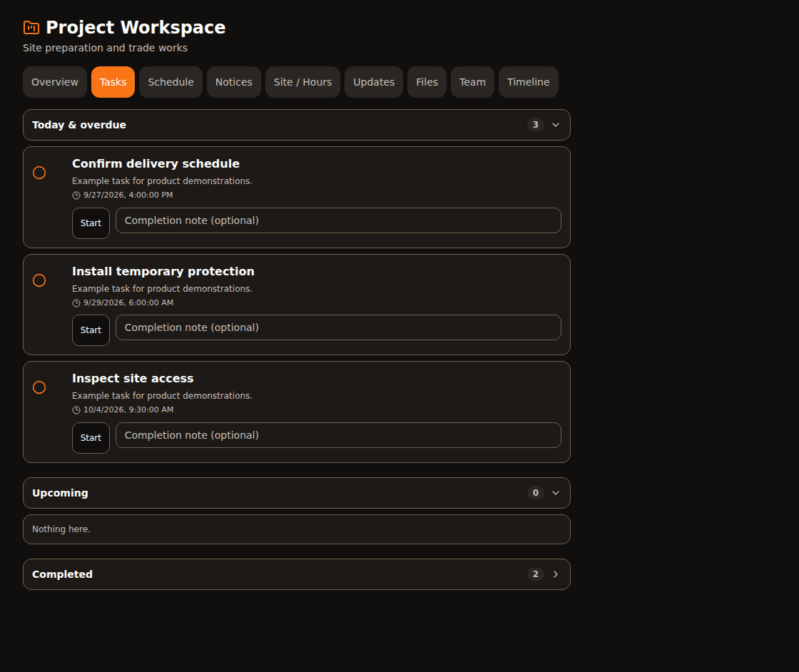Show the Timeline tab

tap(529, 82)
